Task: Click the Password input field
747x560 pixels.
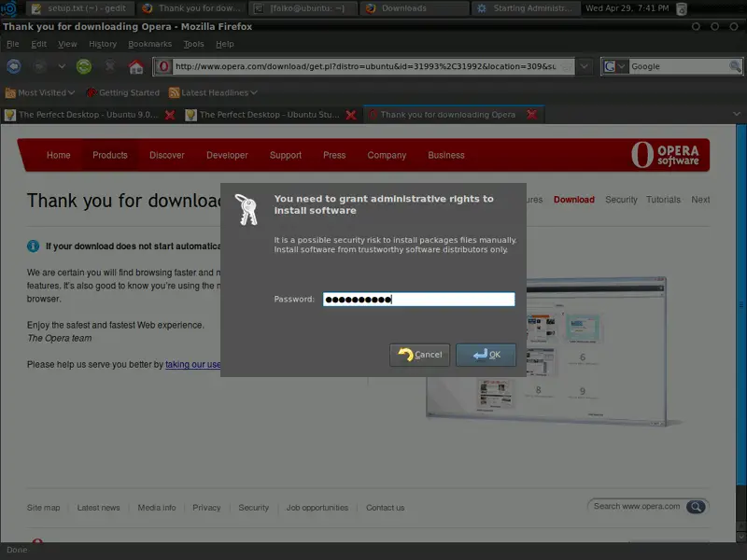Action: (x=418, y=299)
